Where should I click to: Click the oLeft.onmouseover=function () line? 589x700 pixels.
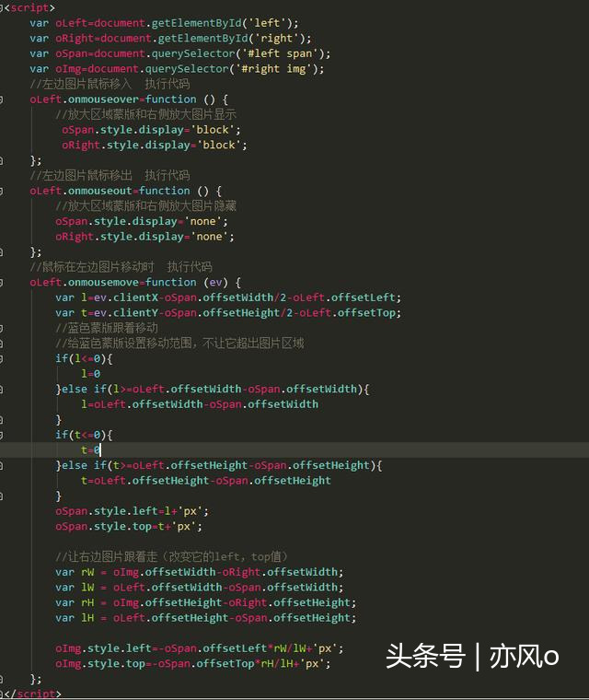[x=129, y=99]
